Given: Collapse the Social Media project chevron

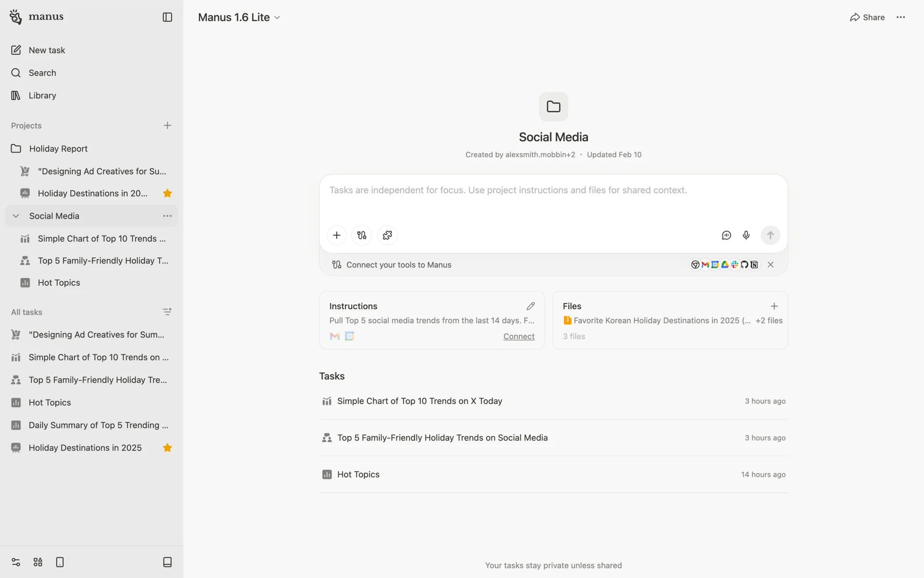Looking at the screenshot, I should pyautogui.click(x=16, y=216).
